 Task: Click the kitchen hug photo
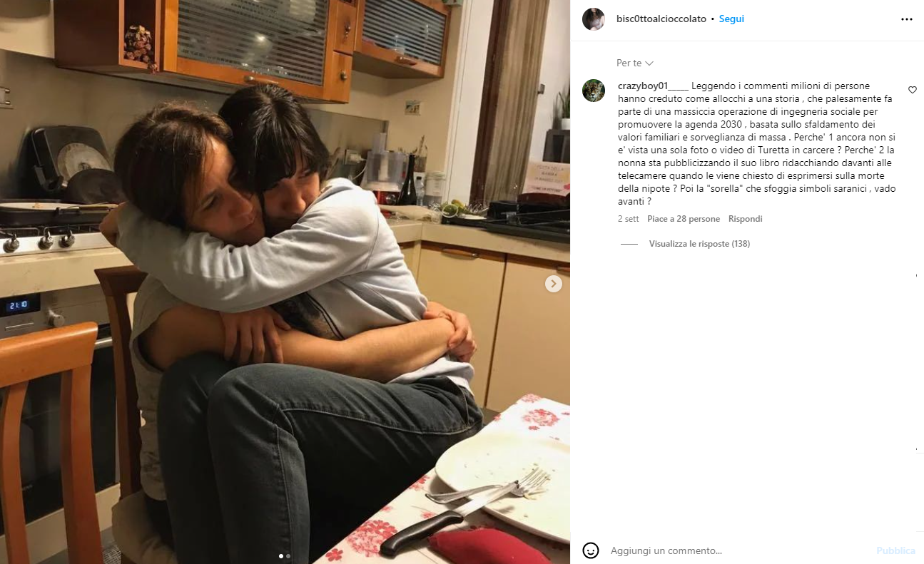[x=285, y=282]
